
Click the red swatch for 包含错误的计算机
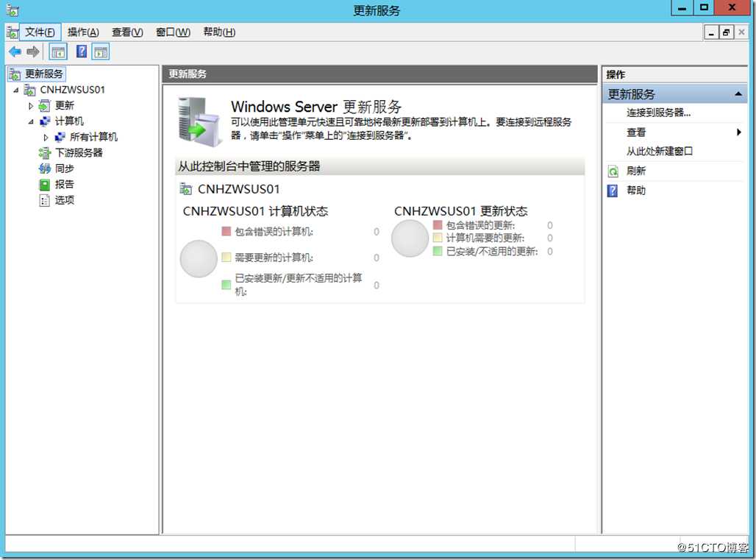226,231
